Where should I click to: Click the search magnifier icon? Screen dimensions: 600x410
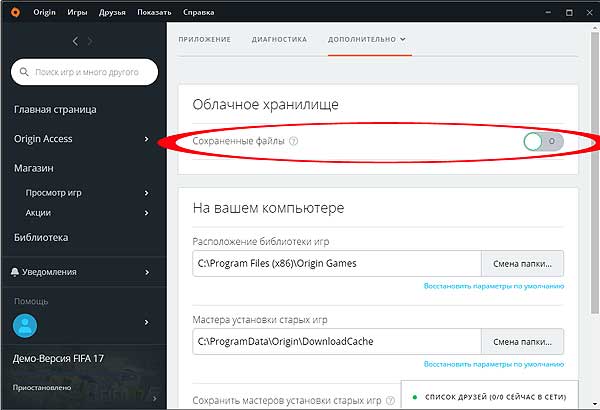click(x=24, y=72)
